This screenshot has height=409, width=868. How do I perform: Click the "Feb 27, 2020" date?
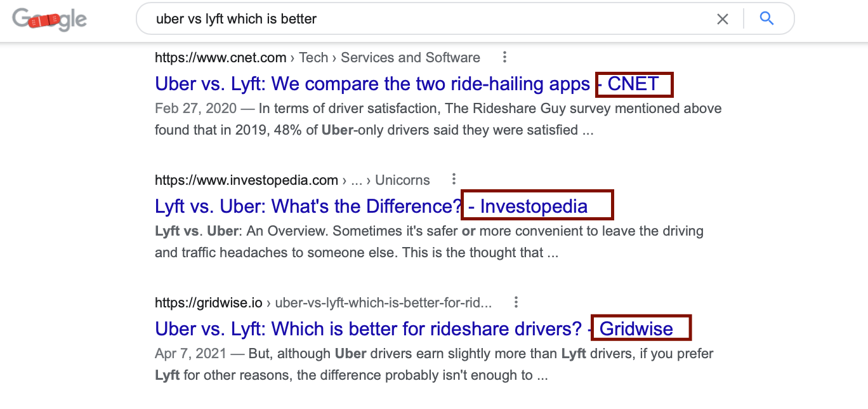[x=195, y=109]
